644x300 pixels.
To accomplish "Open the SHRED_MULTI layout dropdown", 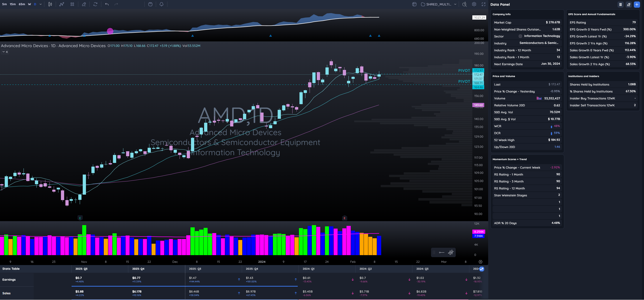I will [439, 4].
